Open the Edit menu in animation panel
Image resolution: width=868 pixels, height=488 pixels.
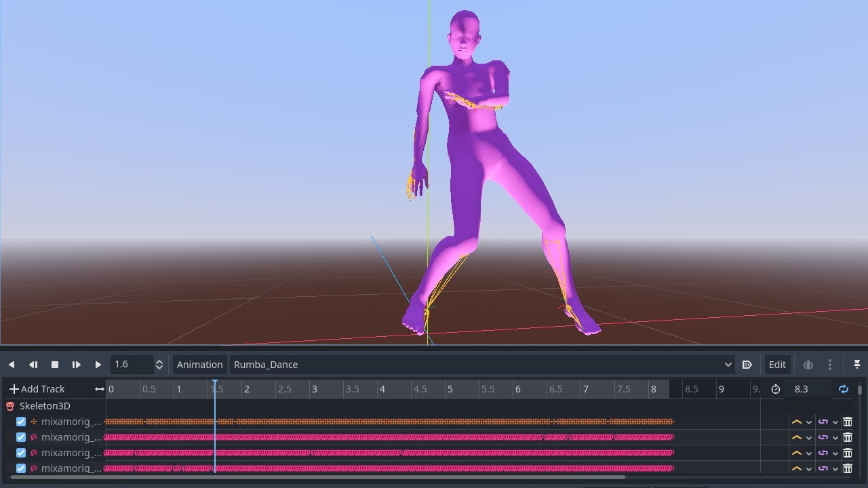[777, 365]
